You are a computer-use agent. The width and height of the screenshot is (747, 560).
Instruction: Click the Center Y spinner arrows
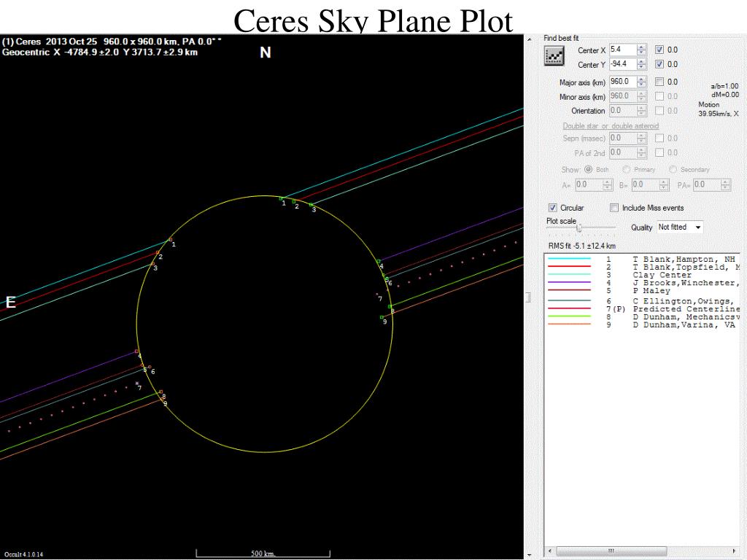pos(642,64)
